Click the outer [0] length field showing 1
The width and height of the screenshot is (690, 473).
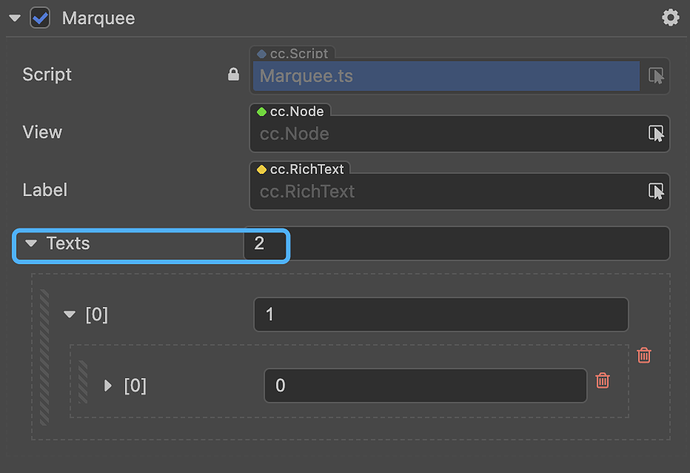(x=440, y=315)
